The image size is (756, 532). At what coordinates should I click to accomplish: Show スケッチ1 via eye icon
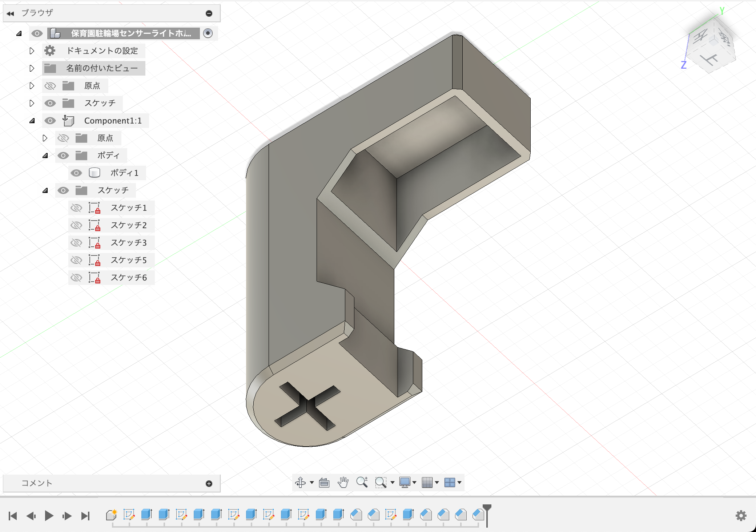click(76, 208)
